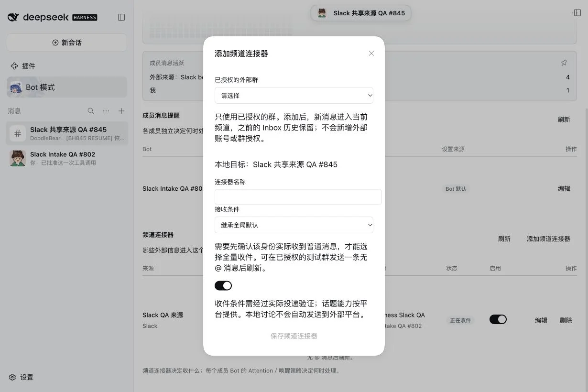
Task: Toggle the 启用 switch for Slack QA 来源
Action: (x=498, y=319)
